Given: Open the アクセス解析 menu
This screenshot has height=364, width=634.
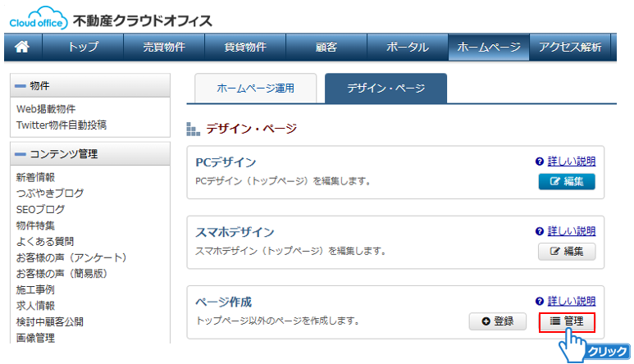Looking at the screenshot, I should point(570,48).
